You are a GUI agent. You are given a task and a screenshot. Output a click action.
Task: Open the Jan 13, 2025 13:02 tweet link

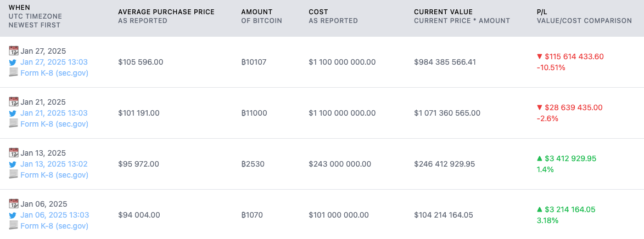pyautogui.click(x=54, y=164)
